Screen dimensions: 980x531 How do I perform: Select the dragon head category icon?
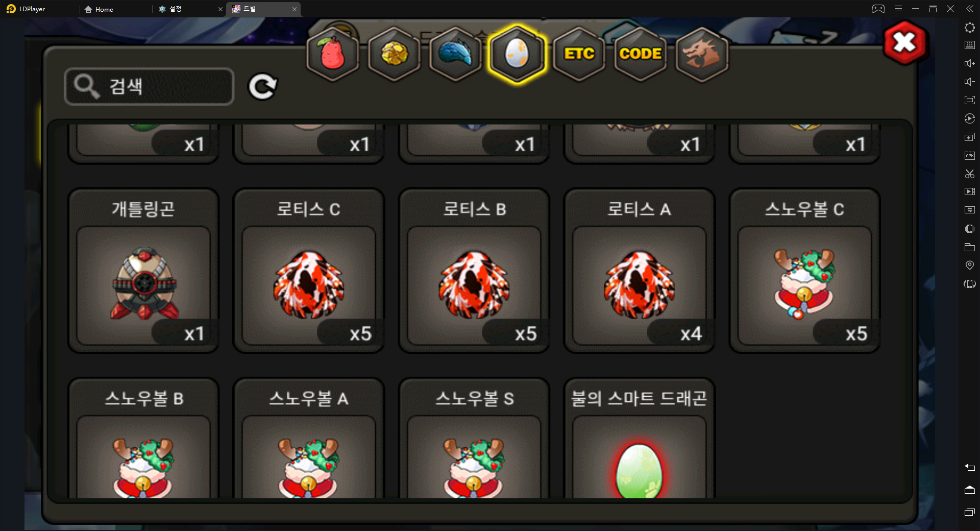(x=702, y=54)
